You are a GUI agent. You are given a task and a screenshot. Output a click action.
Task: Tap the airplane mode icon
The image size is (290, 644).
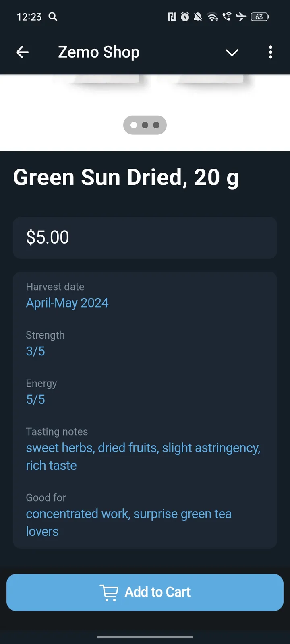click(241, 17)
